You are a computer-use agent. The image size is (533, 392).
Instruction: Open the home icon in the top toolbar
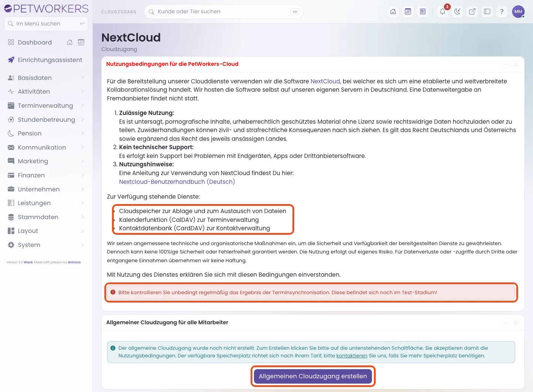393,11
